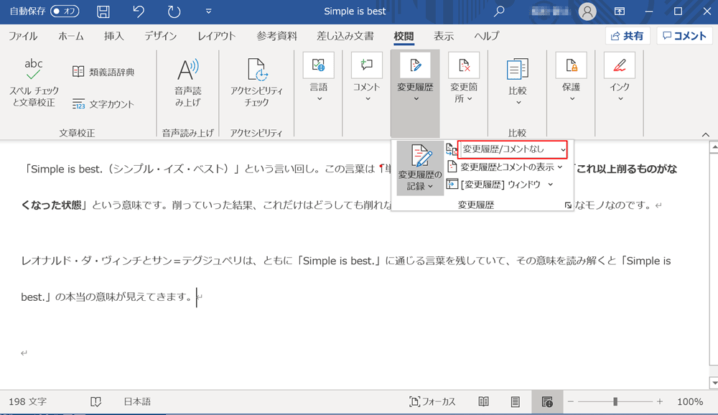Click the Redo arrow icon

[174, 11]
